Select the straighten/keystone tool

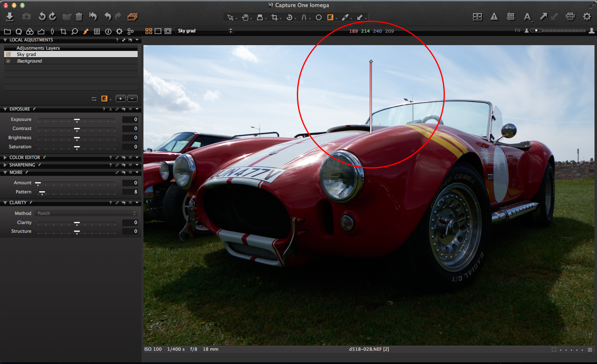(x=305, y=17)
